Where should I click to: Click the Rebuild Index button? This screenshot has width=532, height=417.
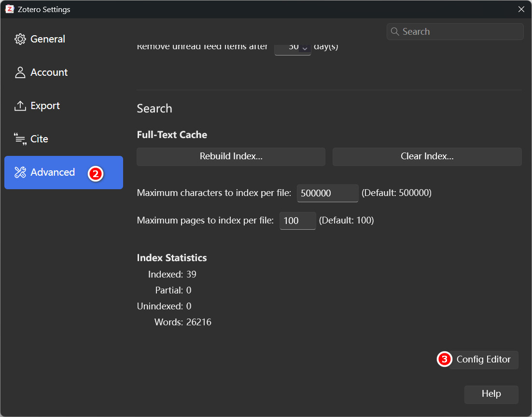click(231, 156)
